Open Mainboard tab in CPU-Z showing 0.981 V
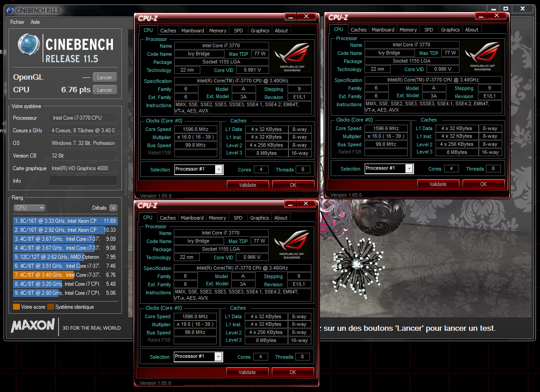Image resolution: width=540 pixels, height=392 pixels. pyautogui.click(x=193, y=31)
